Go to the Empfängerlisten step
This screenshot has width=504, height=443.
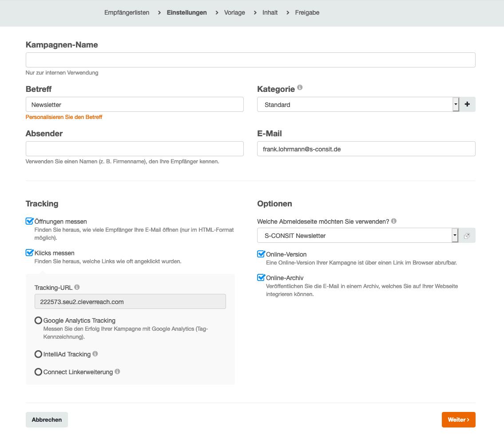(127, 12)
